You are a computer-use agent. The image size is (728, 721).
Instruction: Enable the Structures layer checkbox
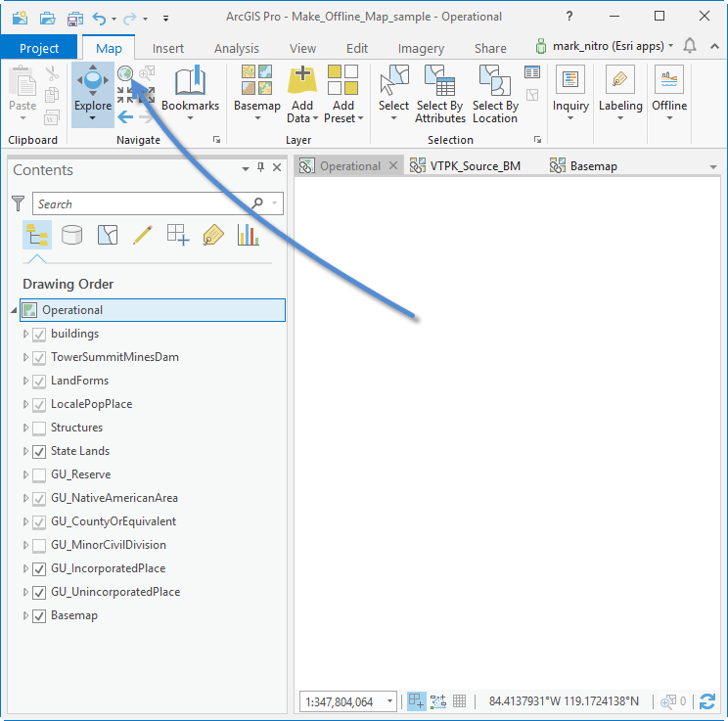point(39,428)
